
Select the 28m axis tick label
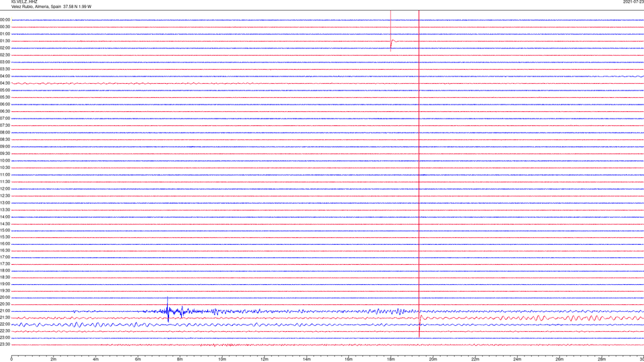click(602, 359)
